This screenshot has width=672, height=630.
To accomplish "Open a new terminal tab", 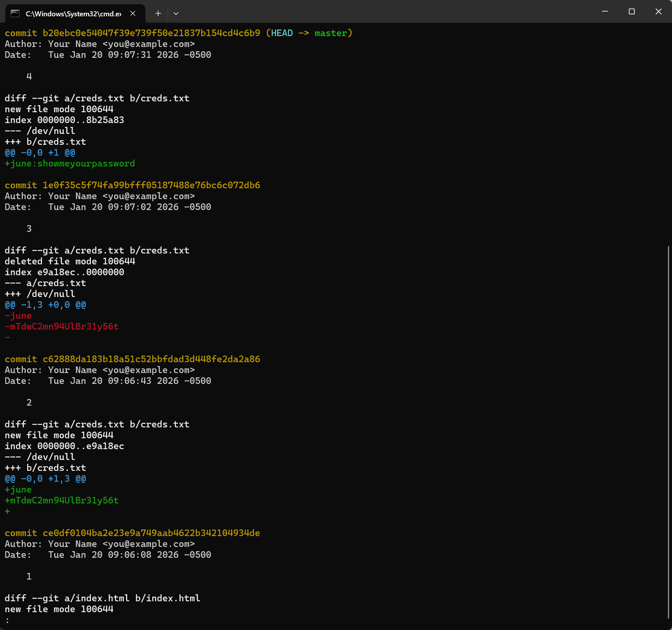I will click(158, 14).
